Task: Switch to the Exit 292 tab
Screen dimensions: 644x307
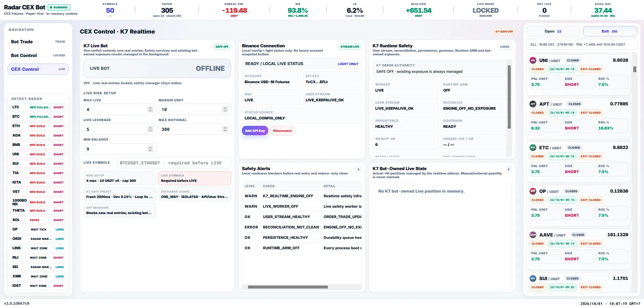Action: coord(610,31)
